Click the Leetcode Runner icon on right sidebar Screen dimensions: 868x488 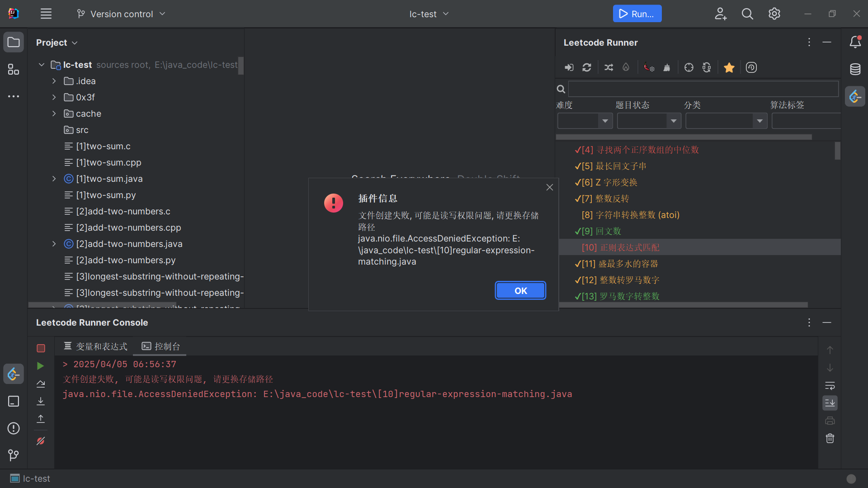point(855,96)
